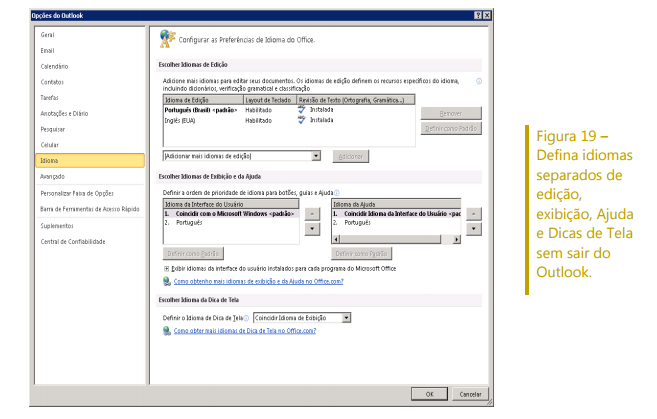The image size is (657, 419).
Task: Click info icon beside editing languages description
Action: coord(479,81)
